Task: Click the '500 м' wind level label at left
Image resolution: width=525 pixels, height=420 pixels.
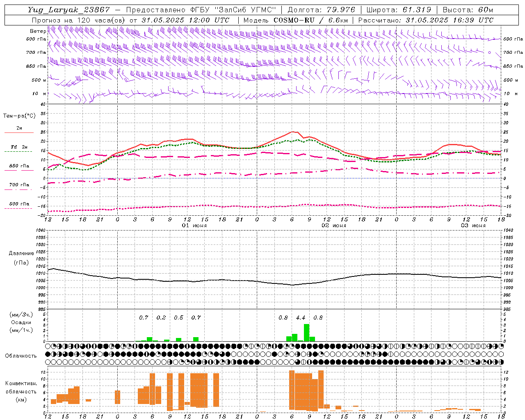Action: pyautogui.click(x=39, y=80)
